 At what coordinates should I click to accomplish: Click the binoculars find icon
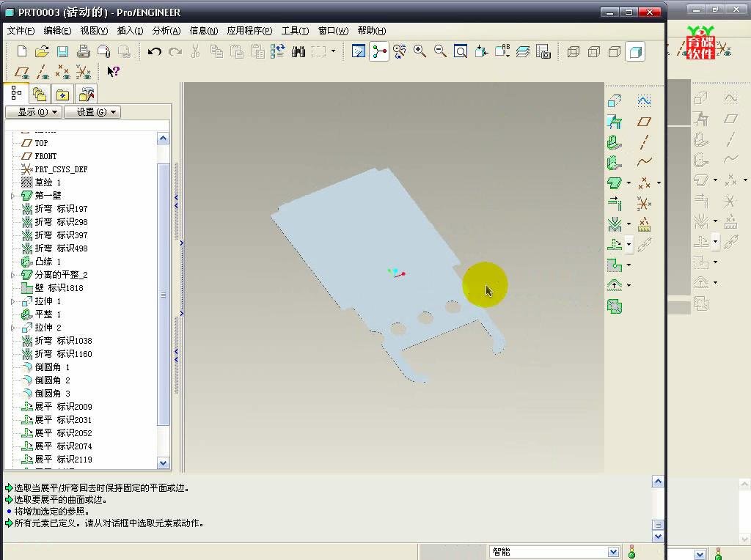pyautogui.click(x=298, y=51)
